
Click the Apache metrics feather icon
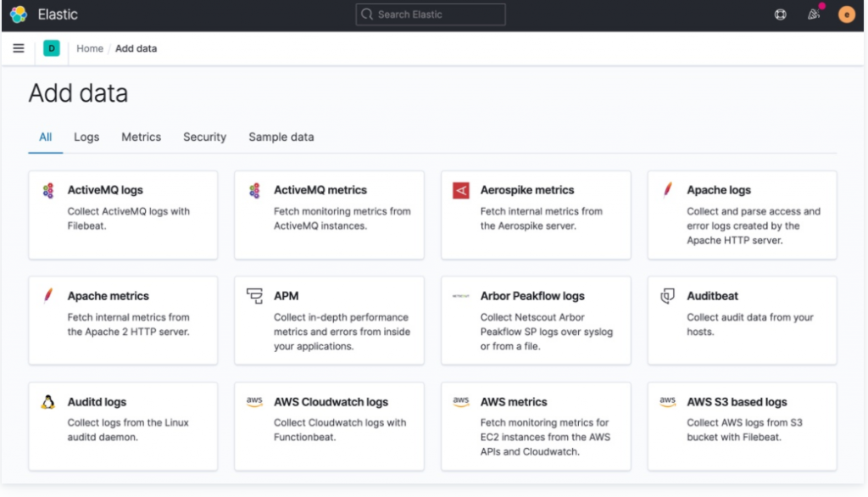point(48,296)
